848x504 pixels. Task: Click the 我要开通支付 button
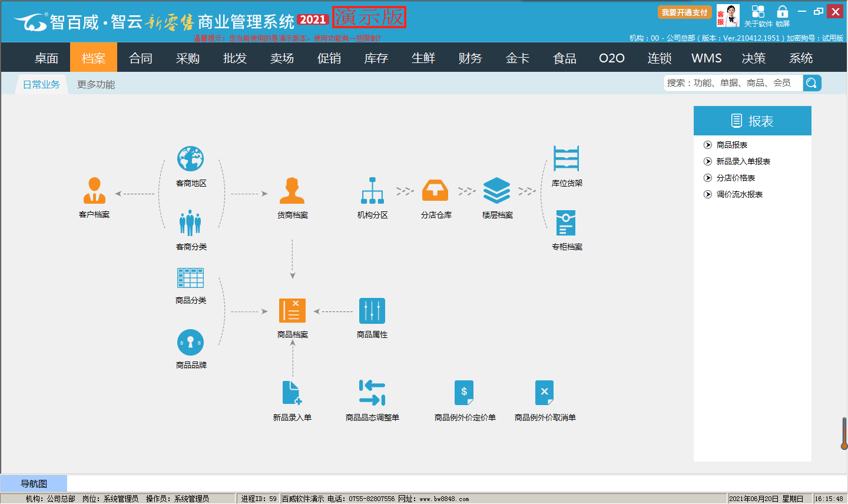pos(684,12)
